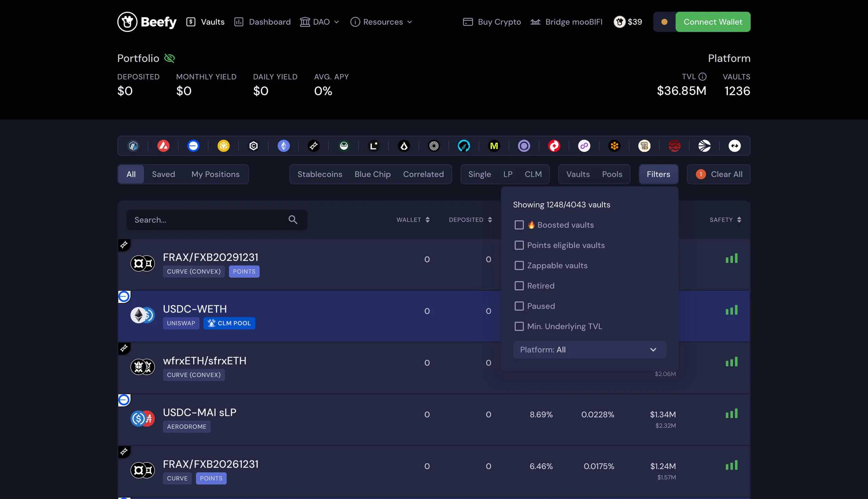Click Clear All filters button
Image resolution: width=868 pixels, height=499 pixels.
[x=718, y=174]
